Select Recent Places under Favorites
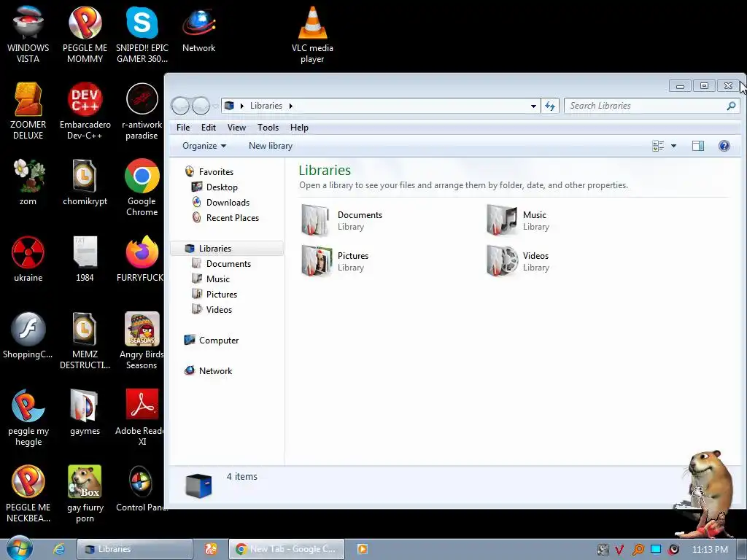 tap(233, 217)
